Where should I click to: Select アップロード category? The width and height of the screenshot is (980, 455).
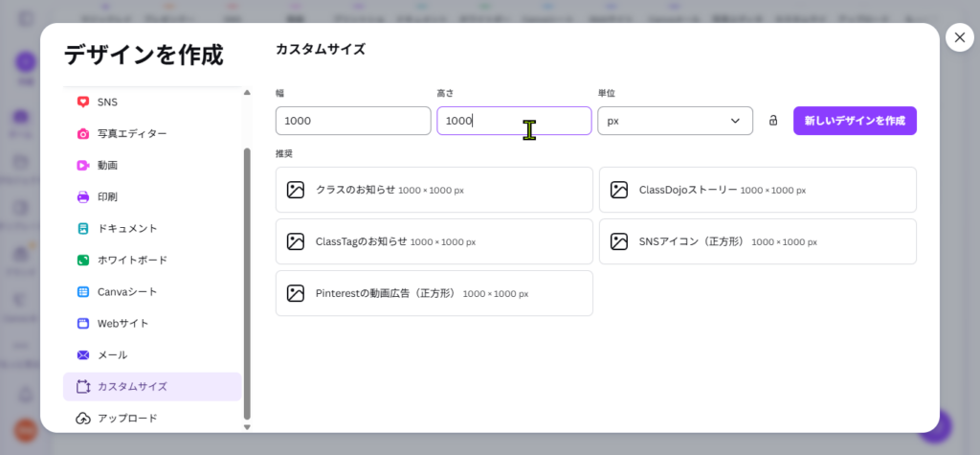[152, 418]
